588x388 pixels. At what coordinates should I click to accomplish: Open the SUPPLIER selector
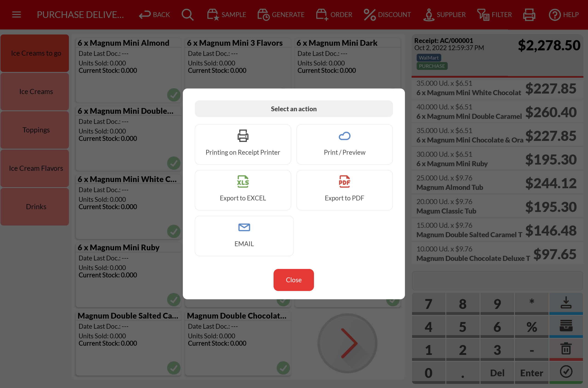(x=444, y=15)
